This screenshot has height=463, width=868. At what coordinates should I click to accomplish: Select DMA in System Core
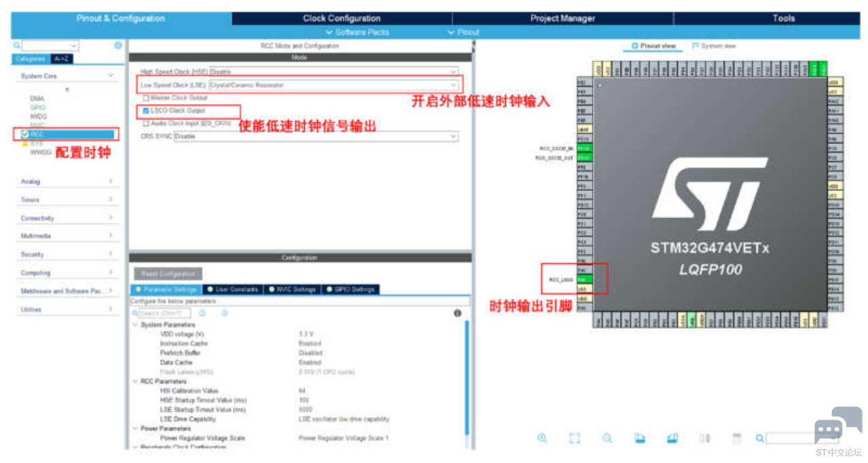tap(37, 99)
